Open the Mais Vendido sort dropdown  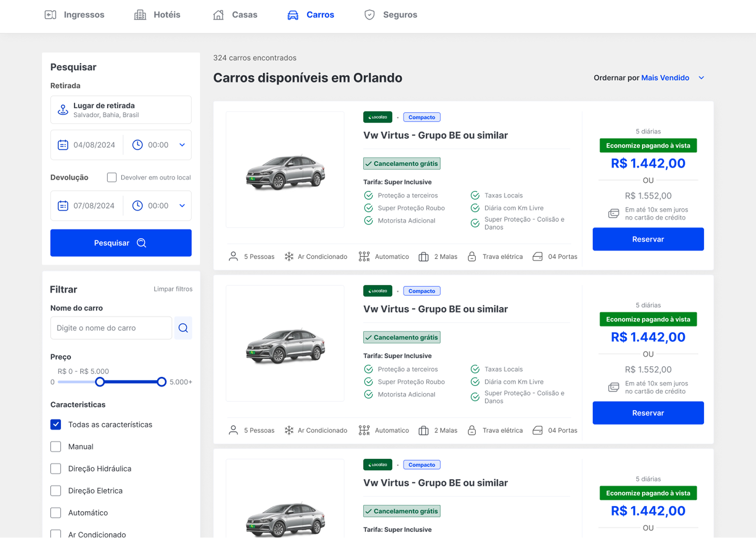pos(665,78)
